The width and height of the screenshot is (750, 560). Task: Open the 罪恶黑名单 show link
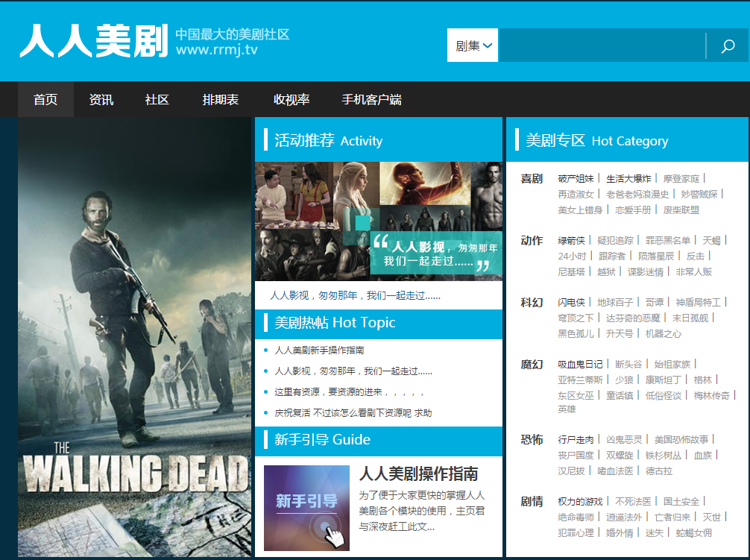(668, 241)
